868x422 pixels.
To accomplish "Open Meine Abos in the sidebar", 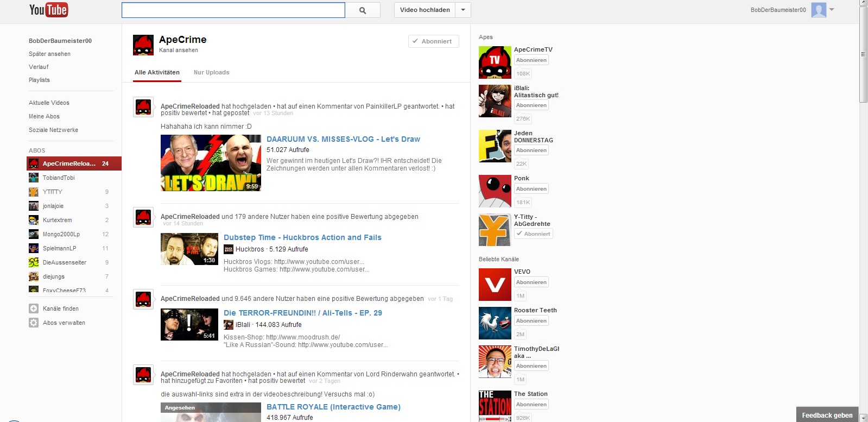I will click(x=44, y=116).
